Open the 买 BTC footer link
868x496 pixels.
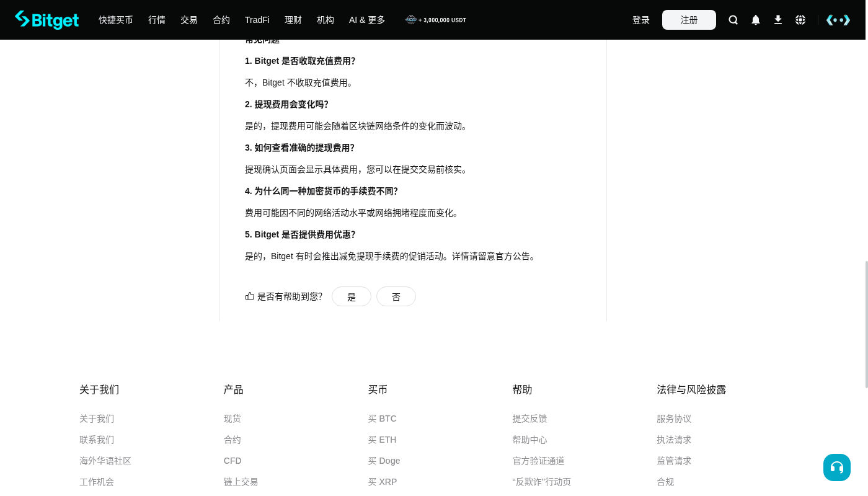tap(383, 418)
